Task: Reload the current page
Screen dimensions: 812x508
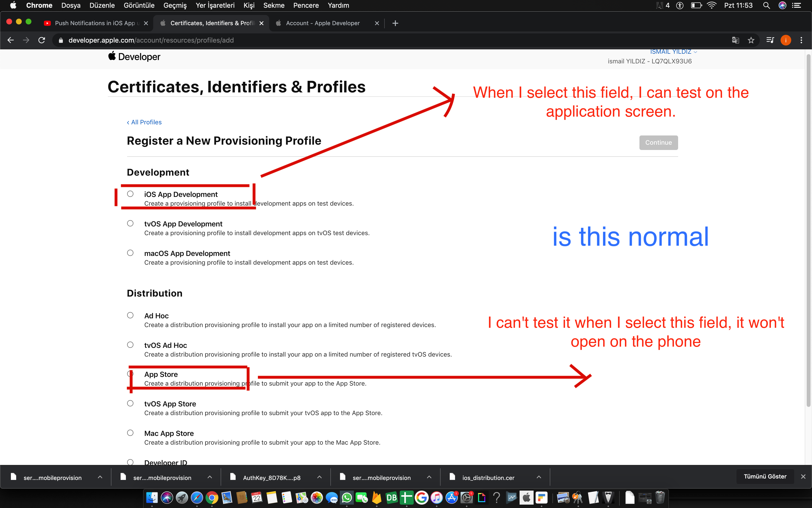Action: tap(42, 40)
